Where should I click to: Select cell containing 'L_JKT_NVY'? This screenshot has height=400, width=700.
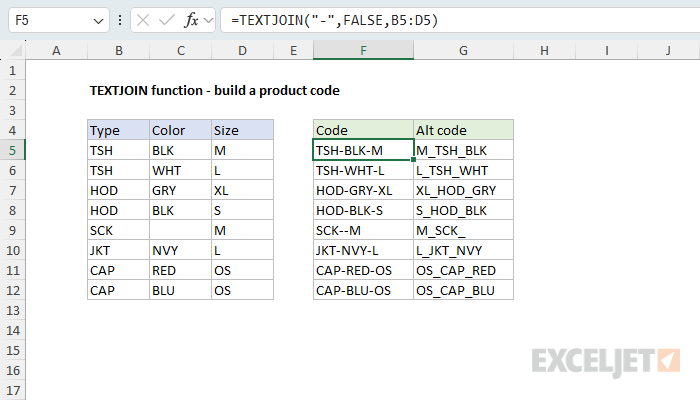click(x=463, y=250)
